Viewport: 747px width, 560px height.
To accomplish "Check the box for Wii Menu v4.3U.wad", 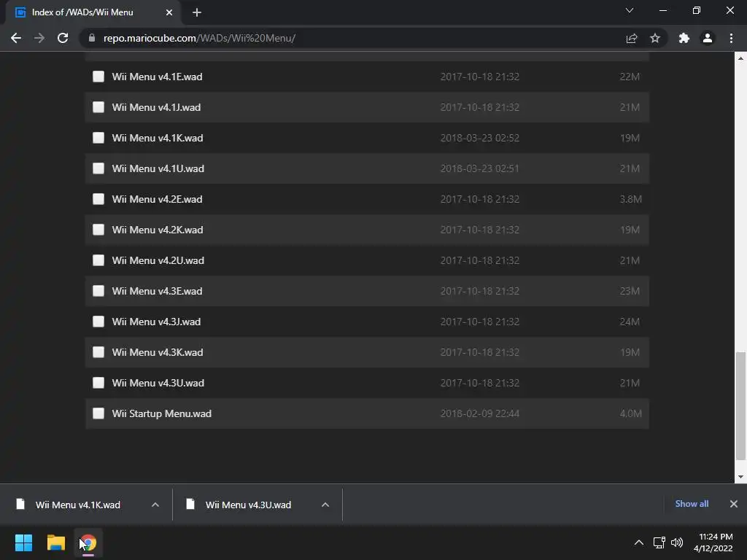I will [98, 383].
